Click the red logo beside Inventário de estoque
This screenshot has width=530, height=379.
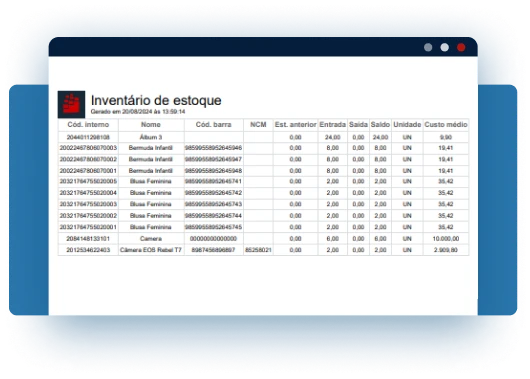pos(71,104)
